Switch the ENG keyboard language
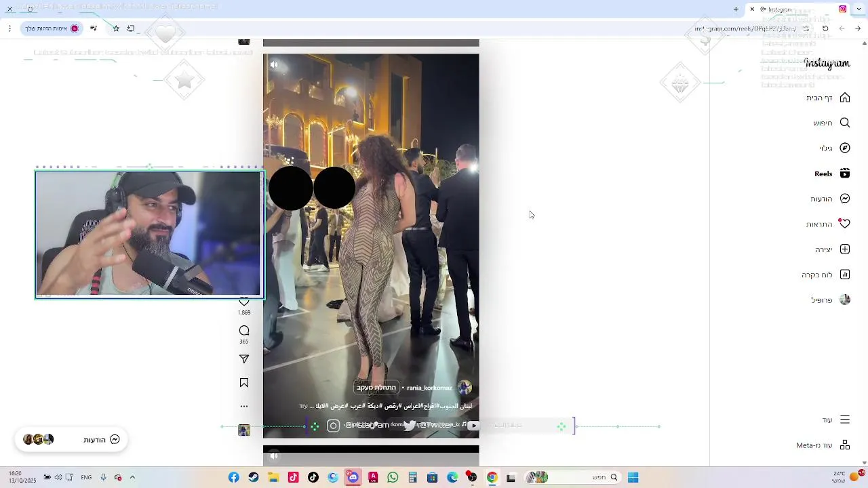The width and height of the screenshot is (868, 488). tap(86, 478)
